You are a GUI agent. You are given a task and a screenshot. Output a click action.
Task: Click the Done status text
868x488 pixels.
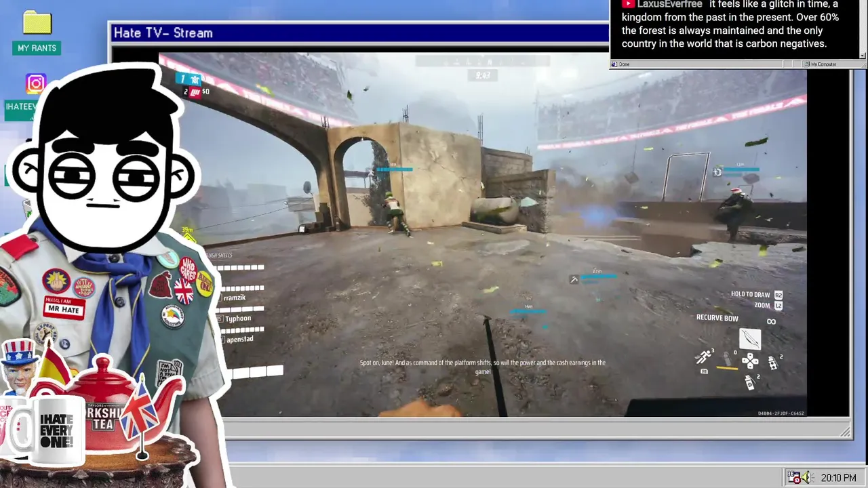pos(624,64)
